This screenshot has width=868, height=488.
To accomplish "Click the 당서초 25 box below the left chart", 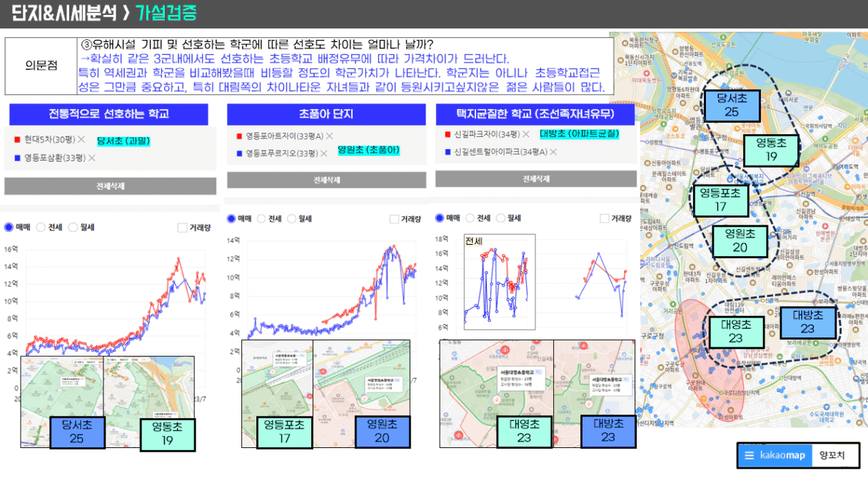I will point(76,432).
